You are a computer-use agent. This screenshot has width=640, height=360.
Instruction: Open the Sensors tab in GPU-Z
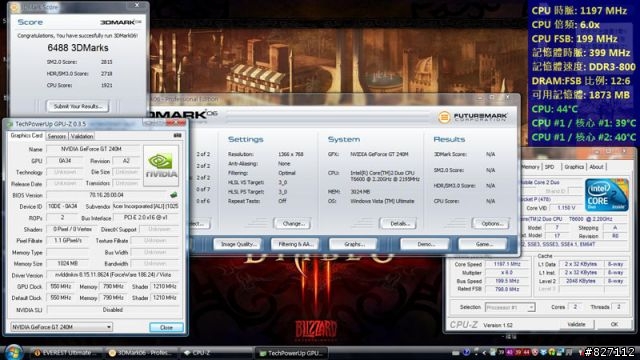tap(57, 136)
